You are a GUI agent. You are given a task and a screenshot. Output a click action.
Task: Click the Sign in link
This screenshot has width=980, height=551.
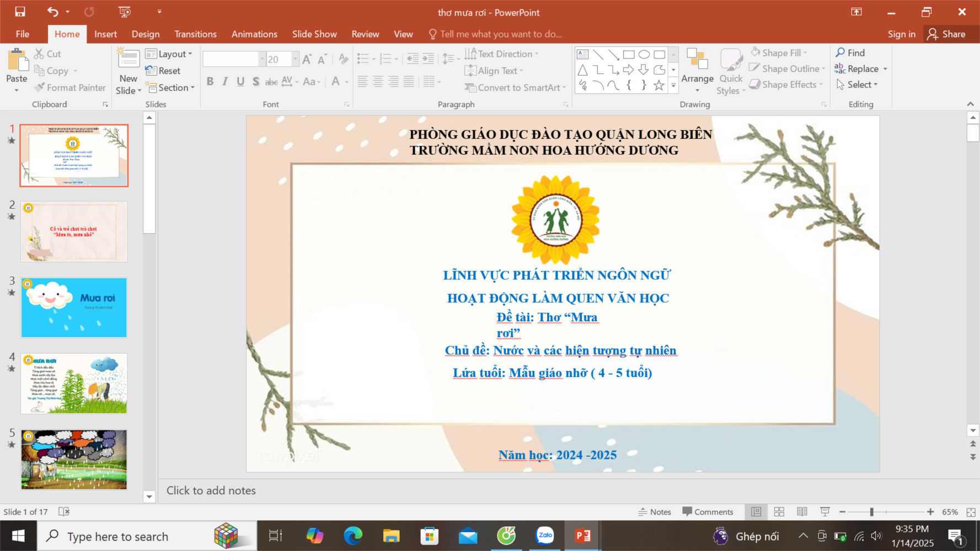tap(901, 34)
